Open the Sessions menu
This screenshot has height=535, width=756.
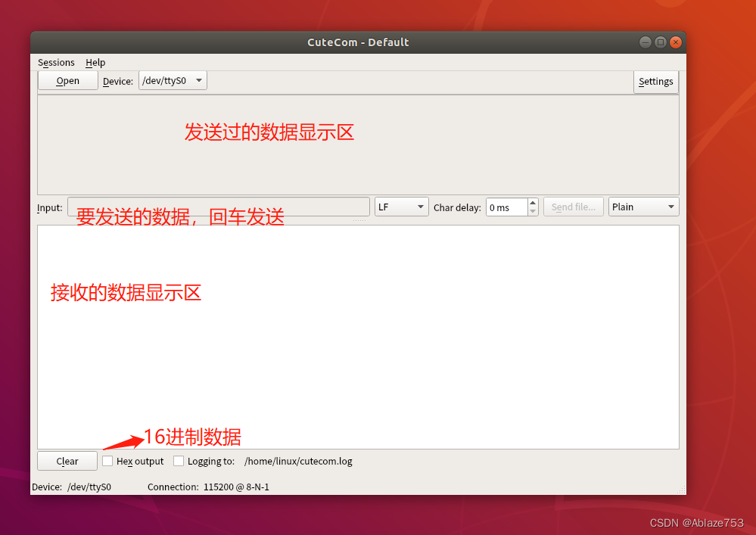click(x=55, y=62)
